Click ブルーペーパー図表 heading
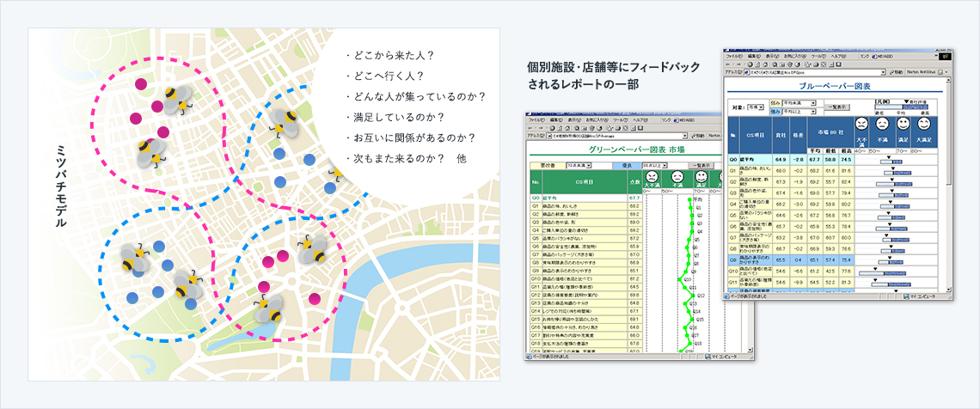This screenshot has height=409, width=980. pyautogui.click(x=835, y=86)
